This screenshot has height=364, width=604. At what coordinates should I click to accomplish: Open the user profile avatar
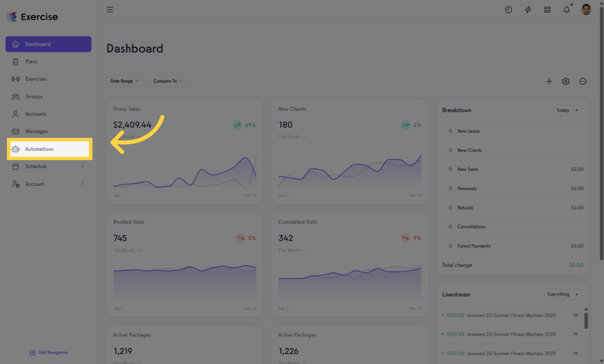[x=586, y=9]
